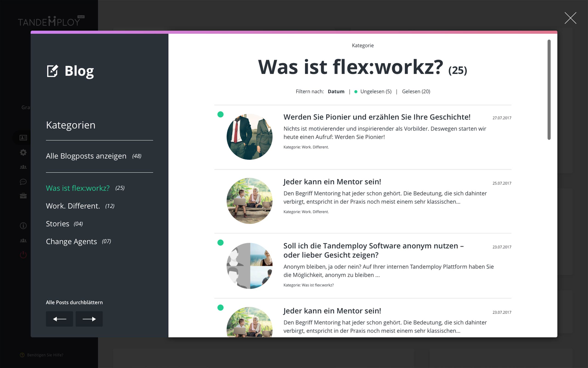Click 'Alle Posts durchblättern' label

point(74,302)
